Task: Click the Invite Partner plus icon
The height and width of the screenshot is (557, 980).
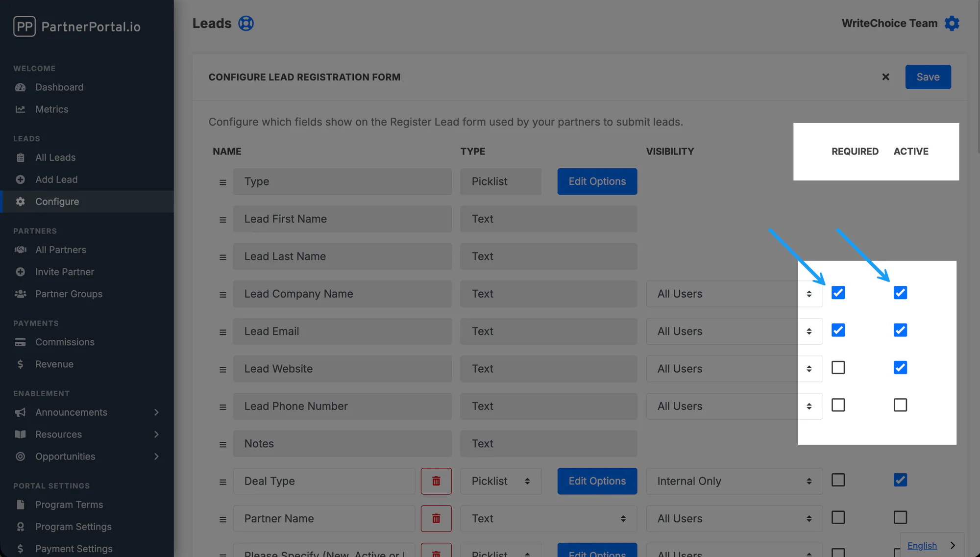Action: (x=20, y=272)
